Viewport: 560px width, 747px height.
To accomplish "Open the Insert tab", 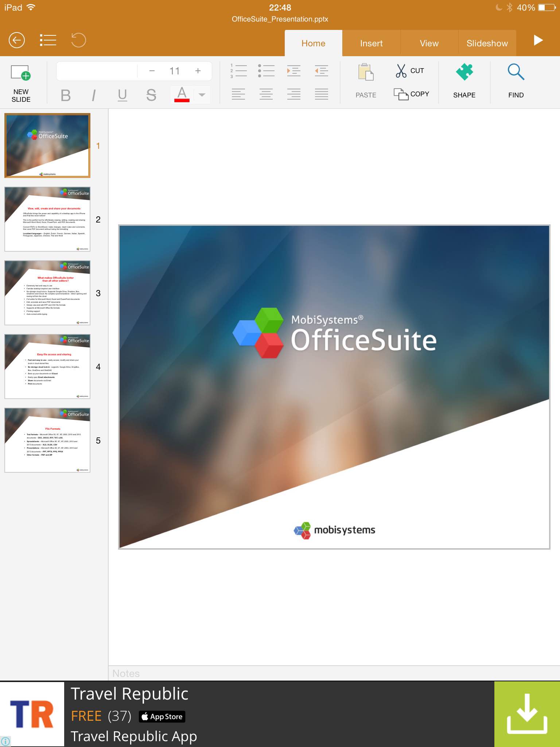I will [x=372, y=43].
